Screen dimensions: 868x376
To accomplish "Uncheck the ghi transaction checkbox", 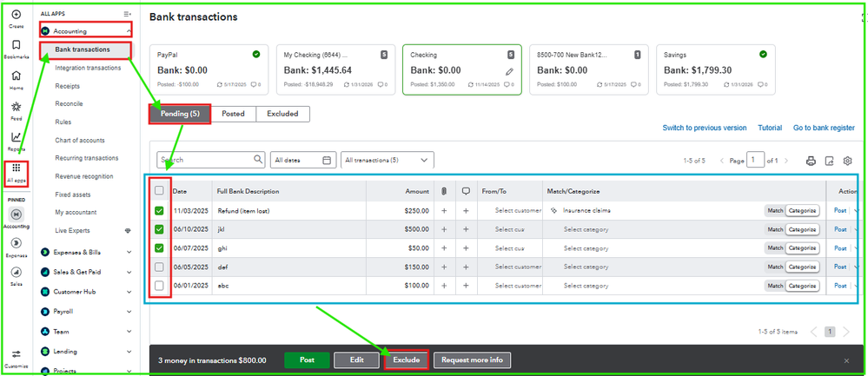I will [x=159, y=248].
